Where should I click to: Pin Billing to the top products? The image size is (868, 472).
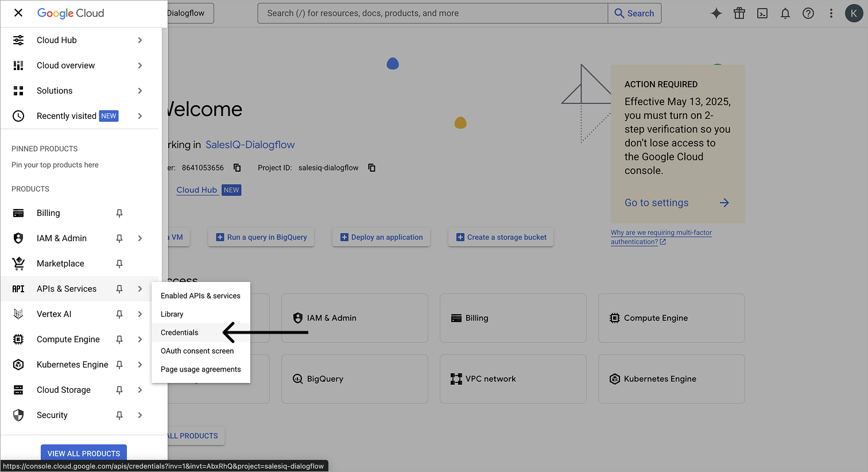coord(119,213)
